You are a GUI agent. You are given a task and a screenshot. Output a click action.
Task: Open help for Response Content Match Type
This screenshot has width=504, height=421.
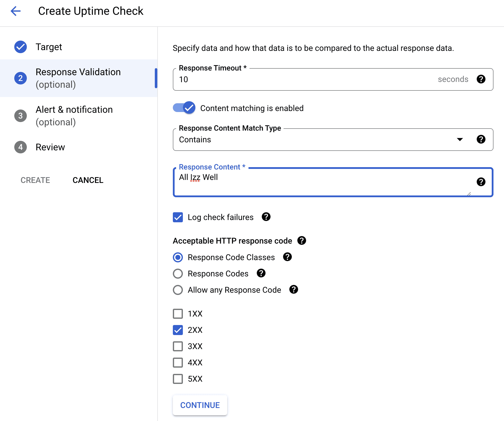[x=481, y=140]
